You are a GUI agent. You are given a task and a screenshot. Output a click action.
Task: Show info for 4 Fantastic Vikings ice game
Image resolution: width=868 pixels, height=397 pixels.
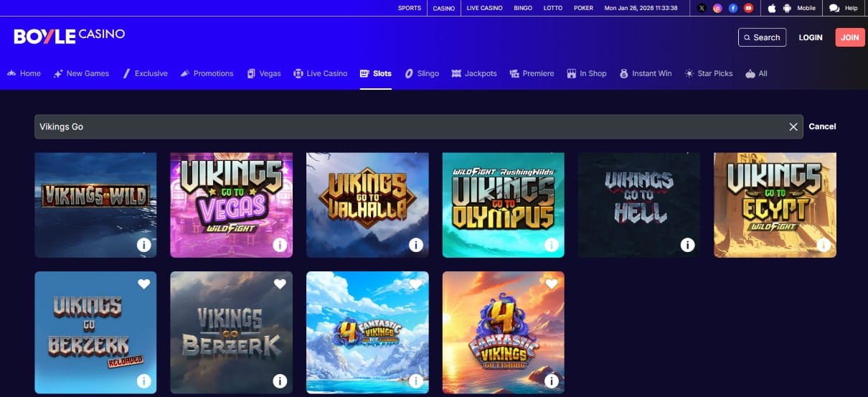[x=416, y=381]
